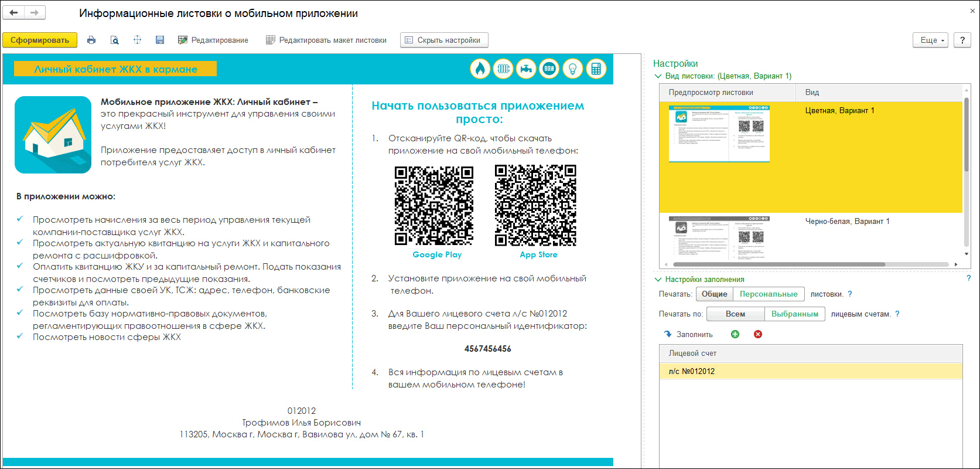Select printing for Всем accounts
980x469 pixels.
735,314
